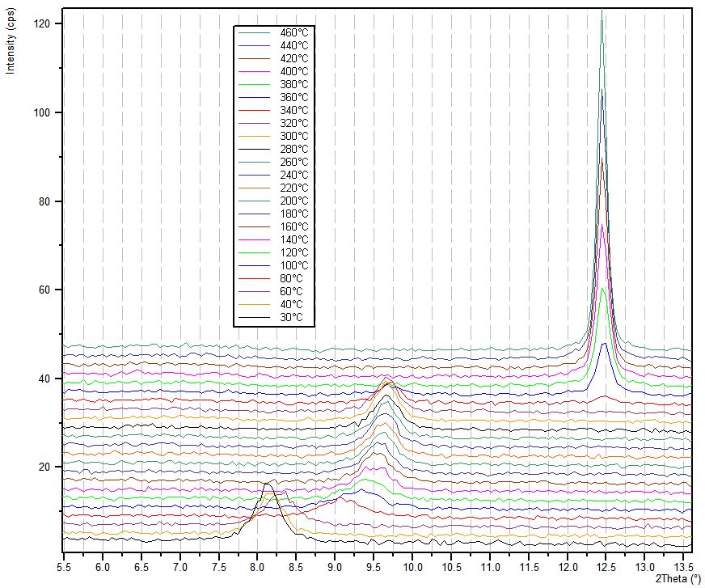Screen dimensions: 705x588
Task: Click the 13.5 tick label on 2Theta axis
Action: tap(682, 568)
